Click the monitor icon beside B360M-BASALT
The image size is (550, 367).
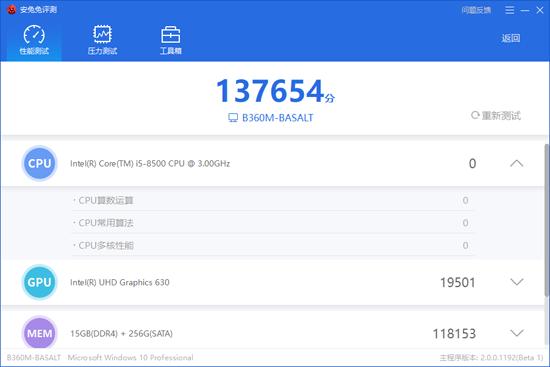pyautogui.click(x=233, y=118)
